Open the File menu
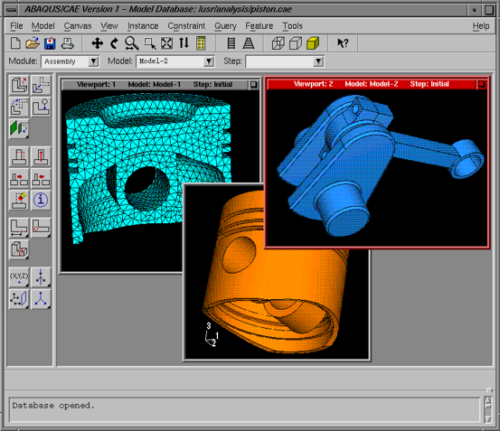The width and height of the screenshot is (500, 431). pyautogui.click(x=16, y=26)
